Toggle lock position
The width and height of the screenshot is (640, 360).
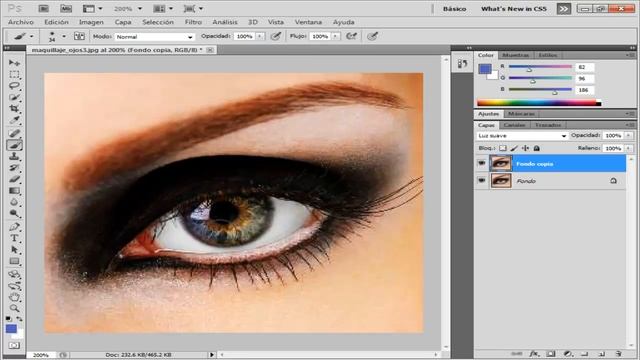pos(526,148)
